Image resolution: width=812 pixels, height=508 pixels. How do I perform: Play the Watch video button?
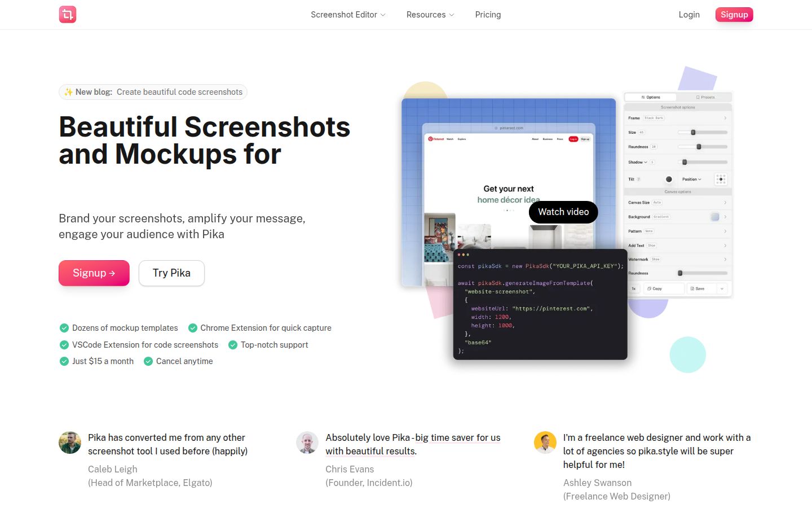pyautogui.click(x=563, y=212)
